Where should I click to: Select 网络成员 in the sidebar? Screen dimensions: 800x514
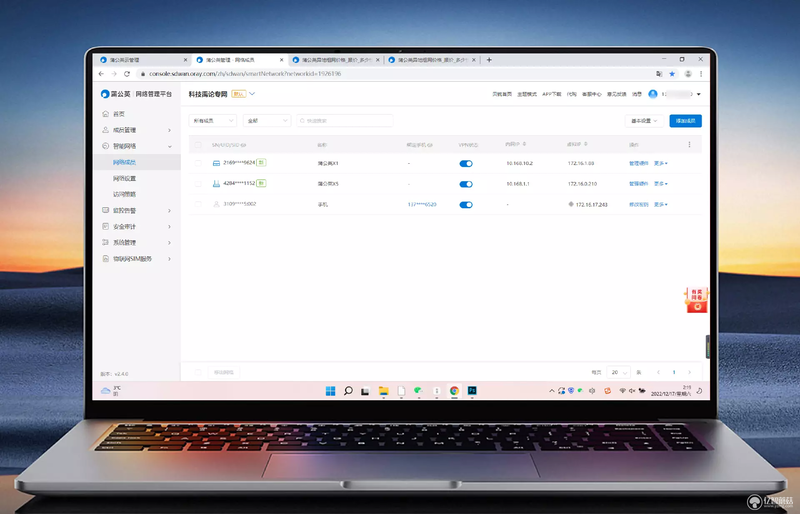124,162
